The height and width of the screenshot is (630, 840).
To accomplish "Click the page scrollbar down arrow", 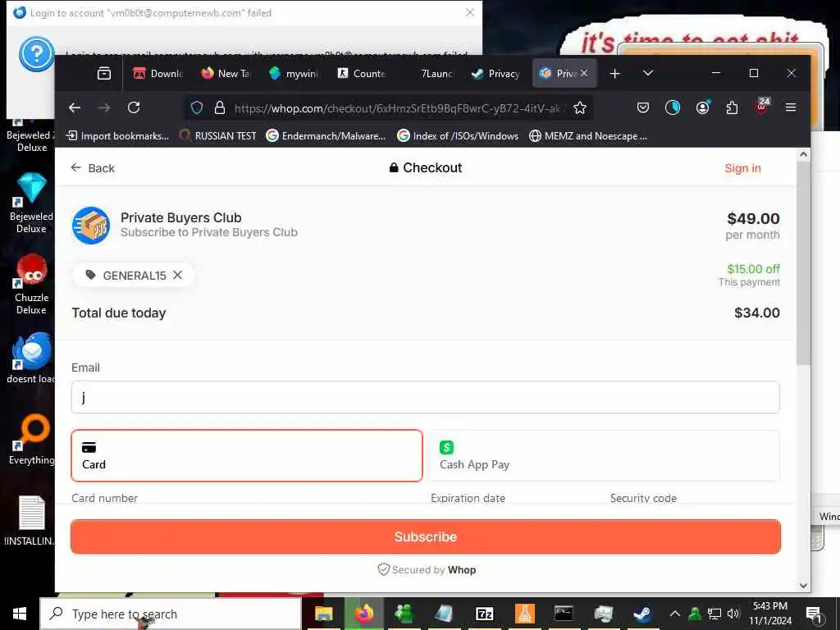I will click(803, 586).
